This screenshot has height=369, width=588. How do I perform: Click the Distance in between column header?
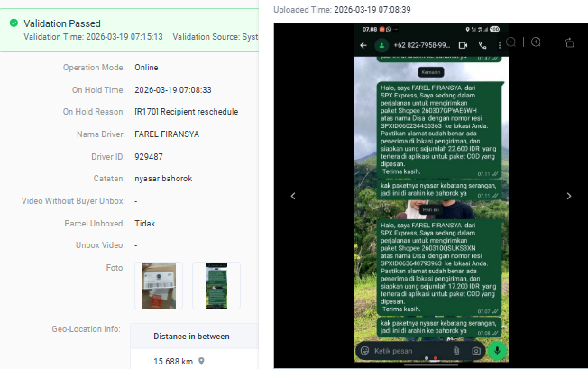click(191, 337)
